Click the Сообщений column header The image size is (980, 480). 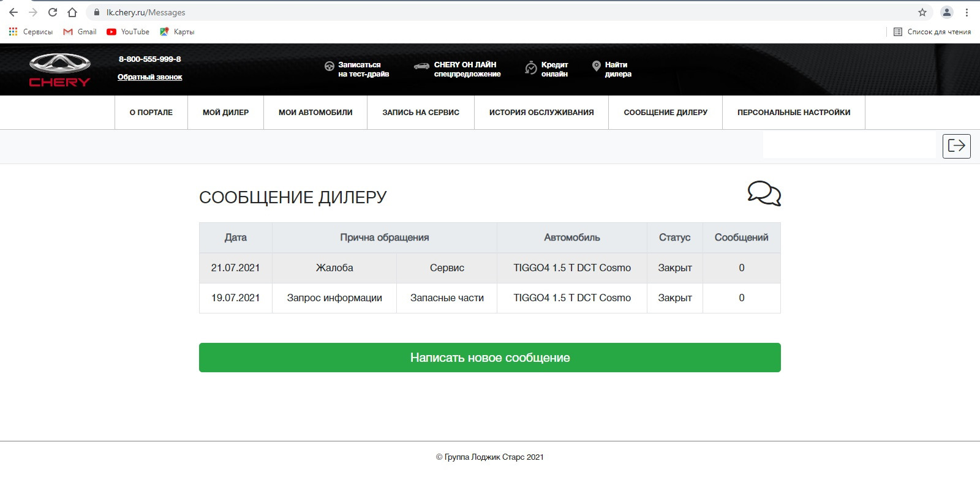pyautogui.click(x=742, y=238)
